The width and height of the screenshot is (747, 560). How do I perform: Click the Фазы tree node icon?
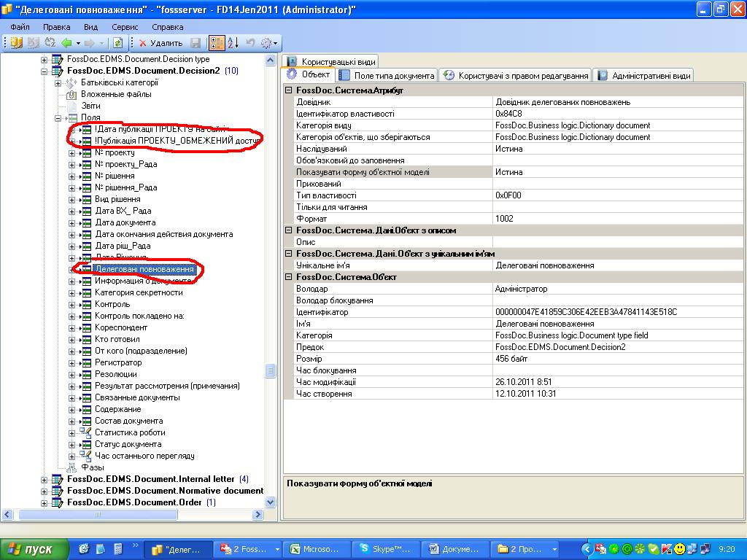click(x=72, y=467)
